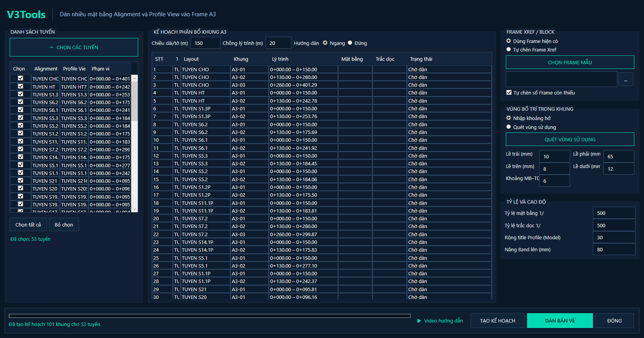
Task: Click the QUÉT VÙNG SỬ DỤNG button
Action: click(x=570, y=139)
